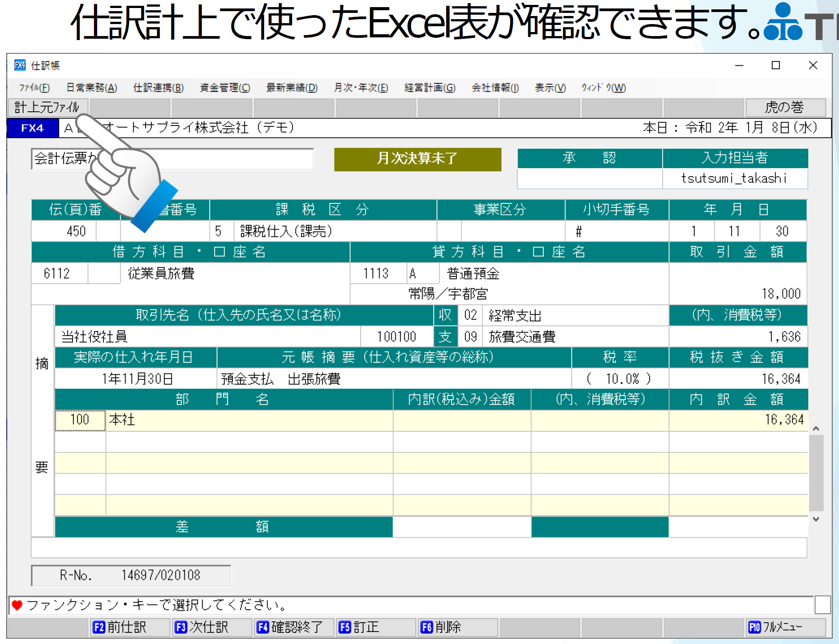Open the 月次・年次(E) menu
This screenshot has width=839, height=644.
point(362,88)
